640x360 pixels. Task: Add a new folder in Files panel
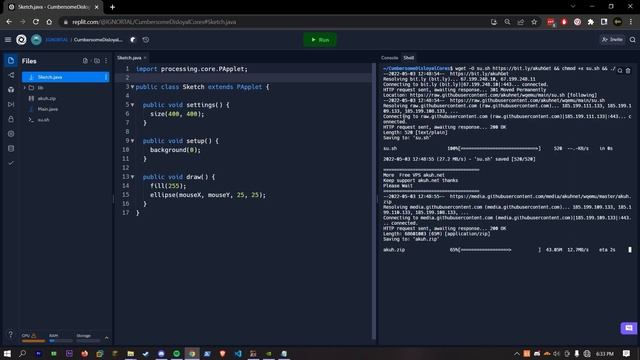point(97,61)
